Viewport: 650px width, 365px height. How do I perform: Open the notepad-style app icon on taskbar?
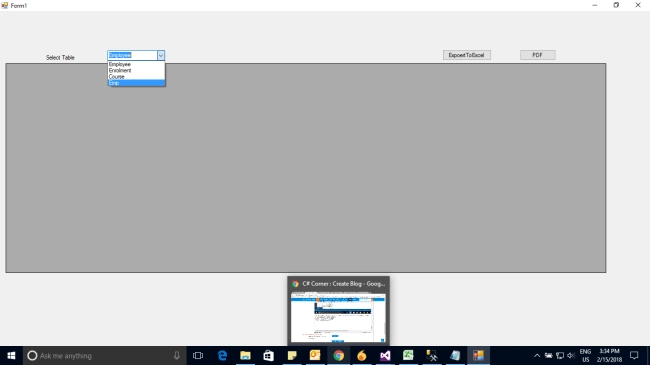tap(455, 355)
